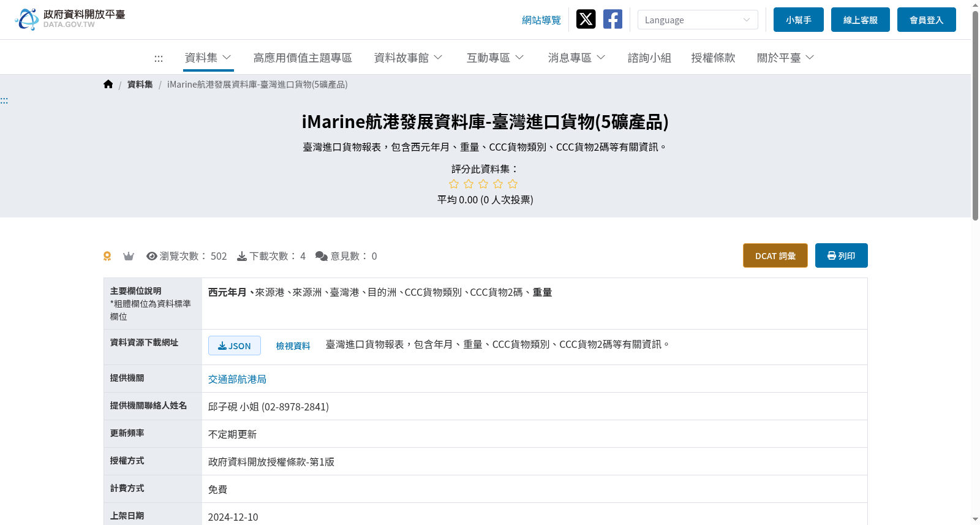Click the gold medal badge icon
This screenshot has width=980, height=525.
tap(107, 256)
